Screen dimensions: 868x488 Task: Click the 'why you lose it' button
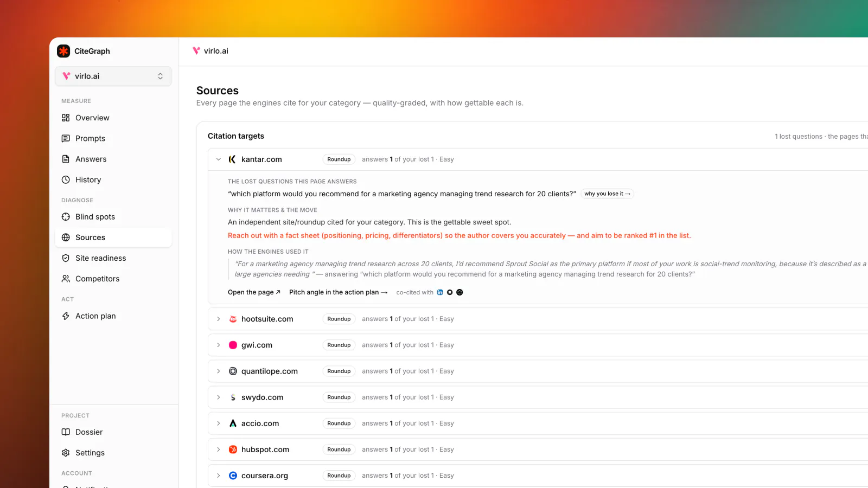(607, 194)
